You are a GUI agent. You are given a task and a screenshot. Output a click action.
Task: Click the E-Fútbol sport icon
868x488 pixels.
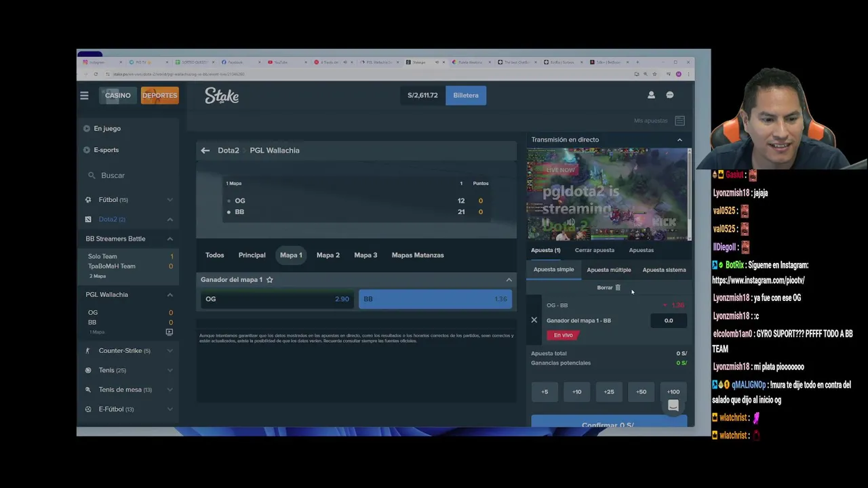click(88, 409)
